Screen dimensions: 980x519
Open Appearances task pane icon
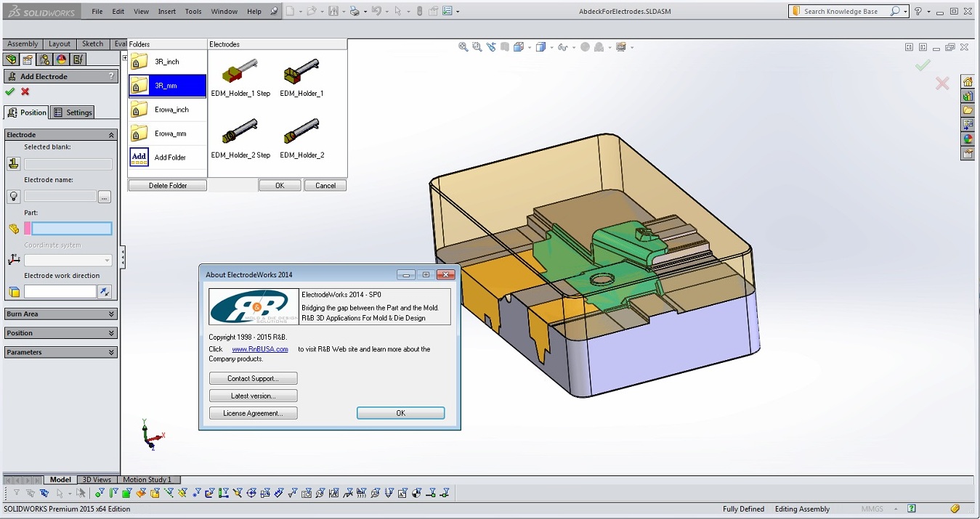(968, 139)
